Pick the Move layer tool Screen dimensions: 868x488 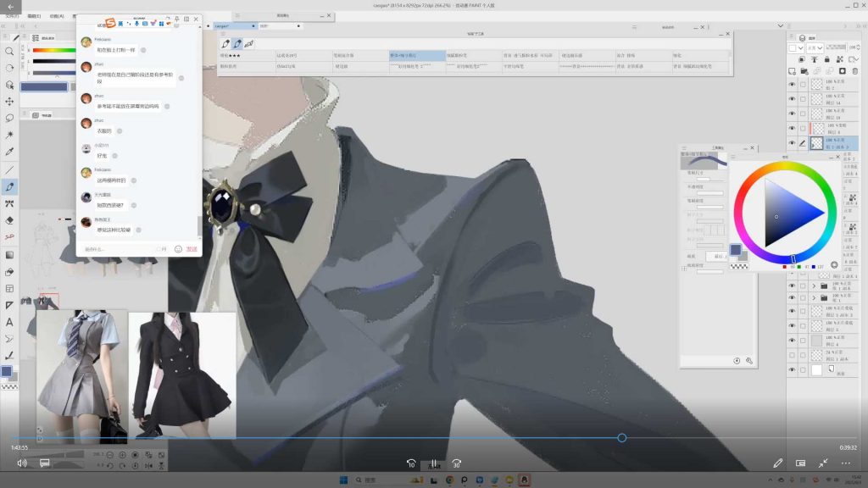point(9,101)
